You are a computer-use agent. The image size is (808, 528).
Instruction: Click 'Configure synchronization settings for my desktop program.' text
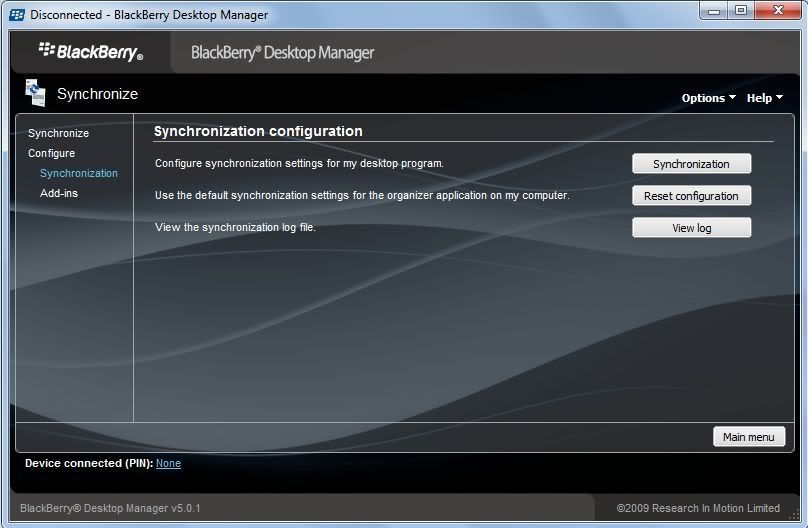tap(299, 163)
